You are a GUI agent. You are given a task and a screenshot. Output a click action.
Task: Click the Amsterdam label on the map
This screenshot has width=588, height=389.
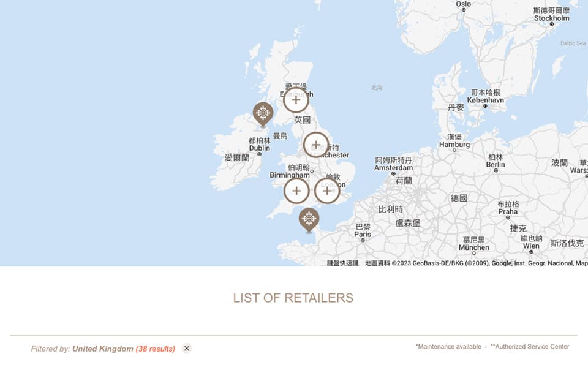(x=394, y=167)
